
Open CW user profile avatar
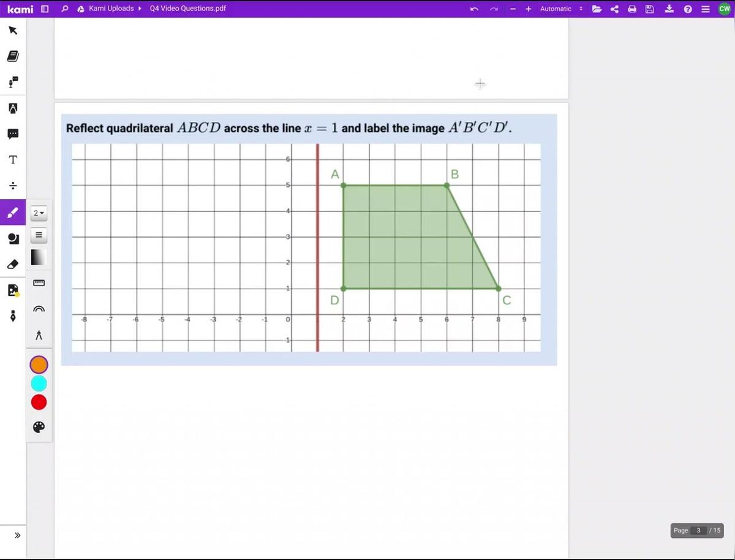pos(725,9)
